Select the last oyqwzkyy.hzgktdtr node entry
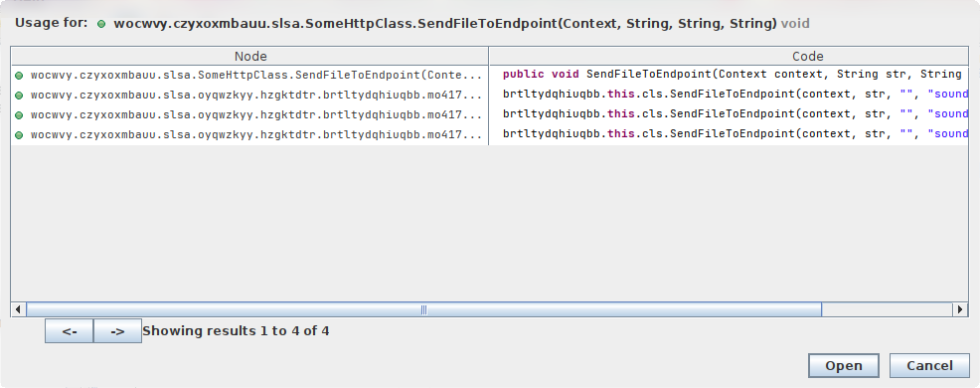 pos(250,135)
